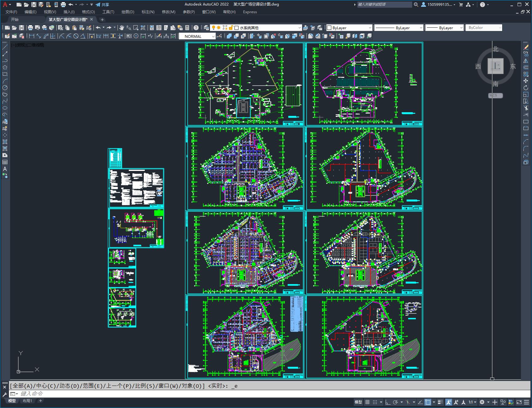Open the ByLayer color dropdown
Image resolution: width=532 pixels, height=408 pixels.
click(x=349, y=28)
